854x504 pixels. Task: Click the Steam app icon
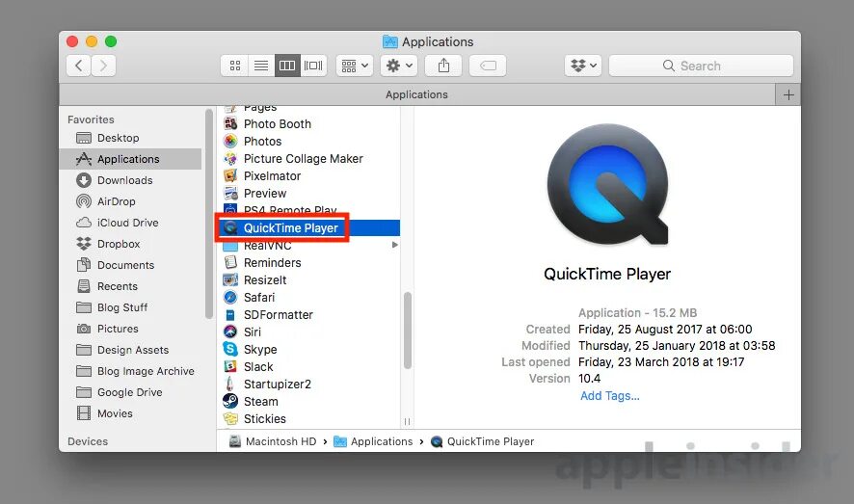[230, 402]
